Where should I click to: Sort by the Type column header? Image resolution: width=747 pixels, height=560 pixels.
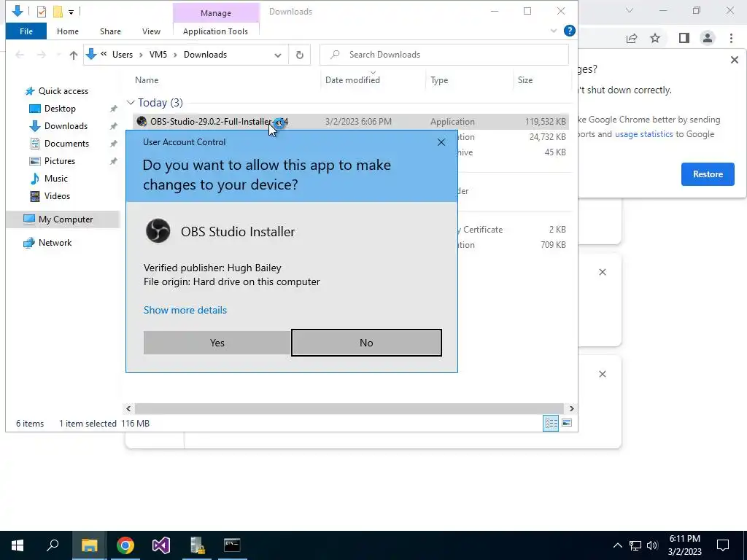point(439,80)
